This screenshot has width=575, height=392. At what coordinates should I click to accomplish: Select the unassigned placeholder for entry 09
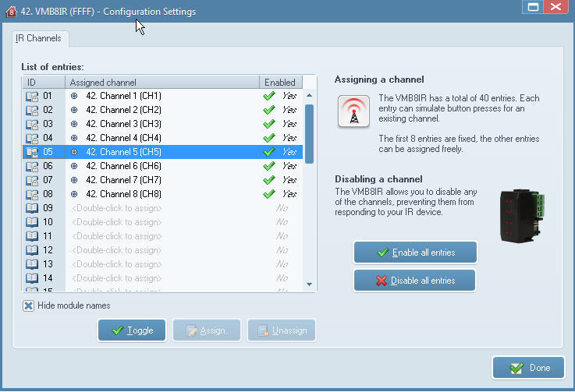(x=117, y=208)
